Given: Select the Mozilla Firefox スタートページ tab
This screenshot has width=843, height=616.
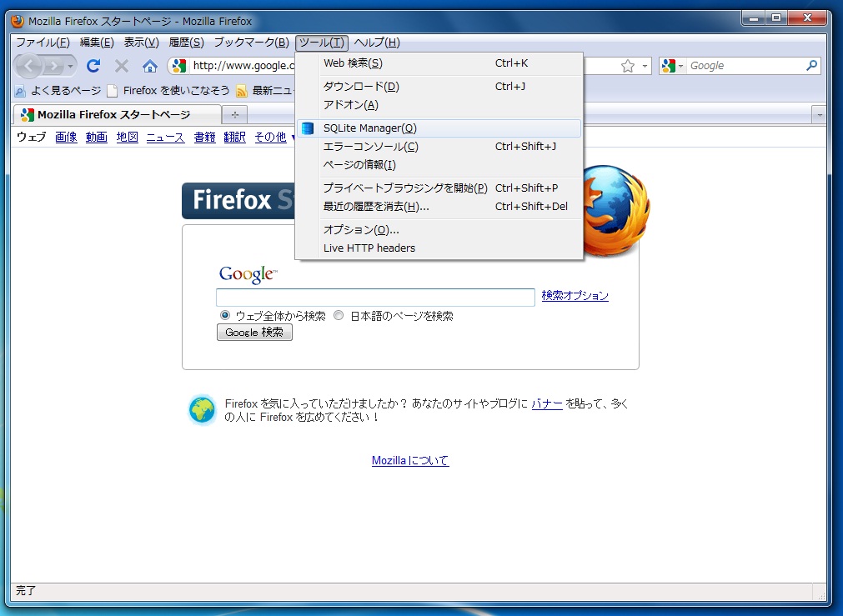Looking at the screenshot, I should [118, 114].
